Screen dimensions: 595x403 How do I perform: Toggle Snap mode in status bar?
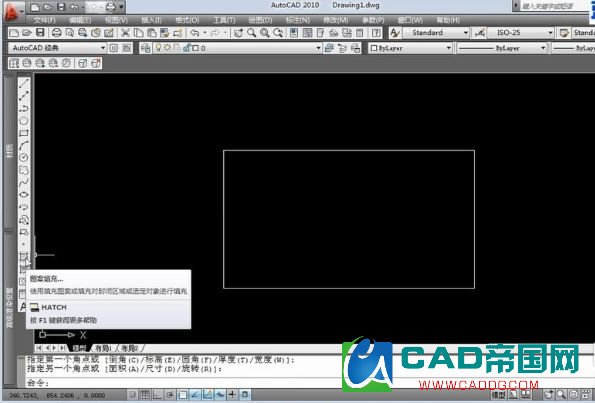click(x=132, y=395)
